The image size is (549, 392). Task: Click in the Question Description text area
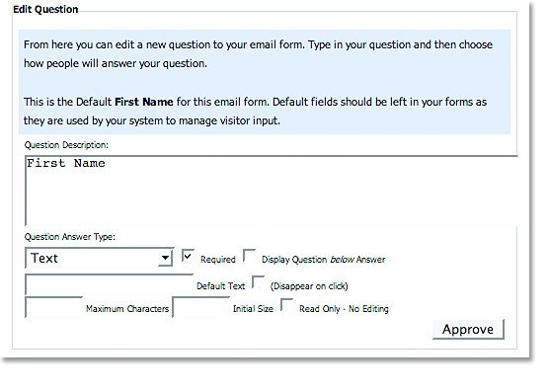point(272,191)
